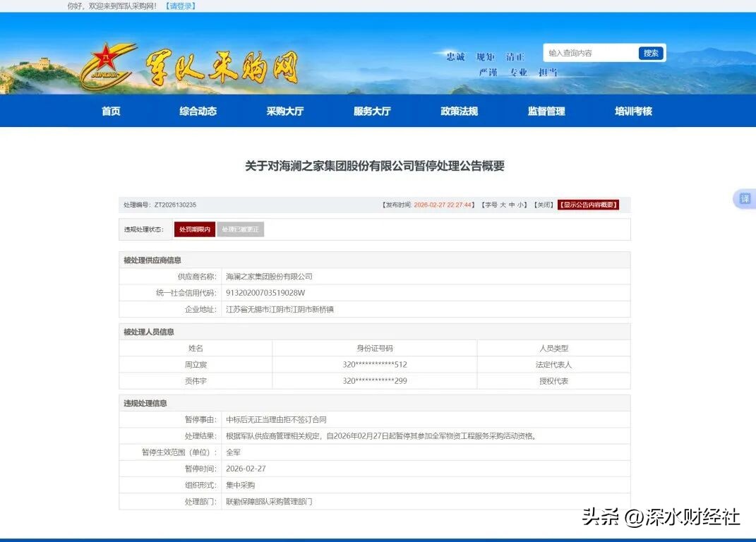This screenshot has height=542, width=756.
Task: Open the 监督管理 menu item
Action: (546, 111)
